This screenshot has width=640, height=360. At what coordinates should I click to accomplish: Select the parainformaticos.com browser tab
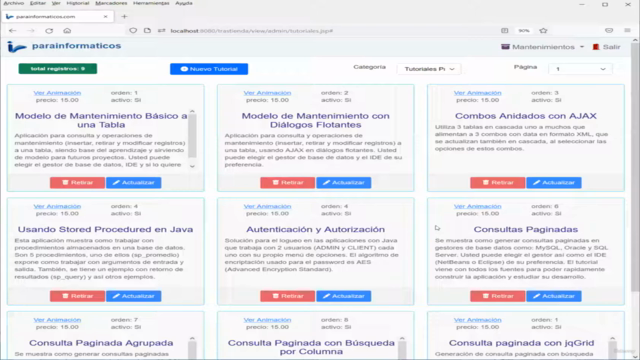click(57, 17)
